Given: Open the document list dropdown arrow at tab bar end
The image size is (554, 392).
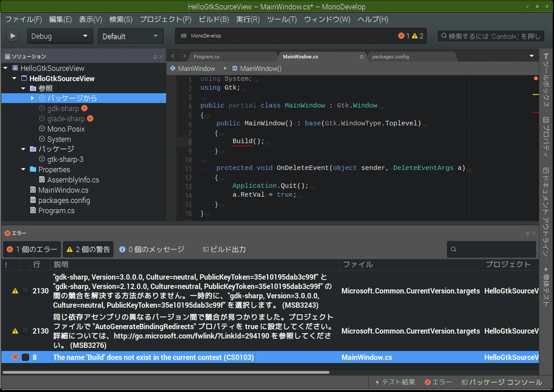Looking at the screenshot, I should pyautogui.click(x=532, y=56).
